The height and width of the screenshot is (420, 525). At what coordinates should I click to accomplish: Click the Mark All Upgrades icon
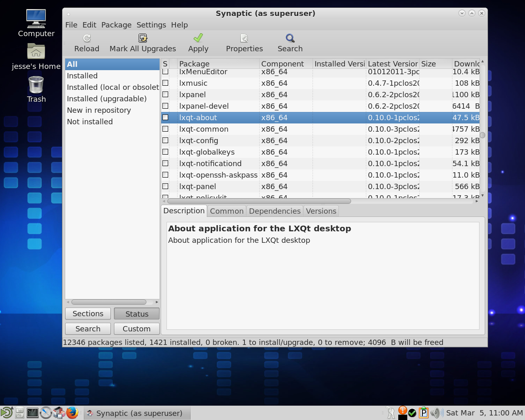tap(143, 38)
